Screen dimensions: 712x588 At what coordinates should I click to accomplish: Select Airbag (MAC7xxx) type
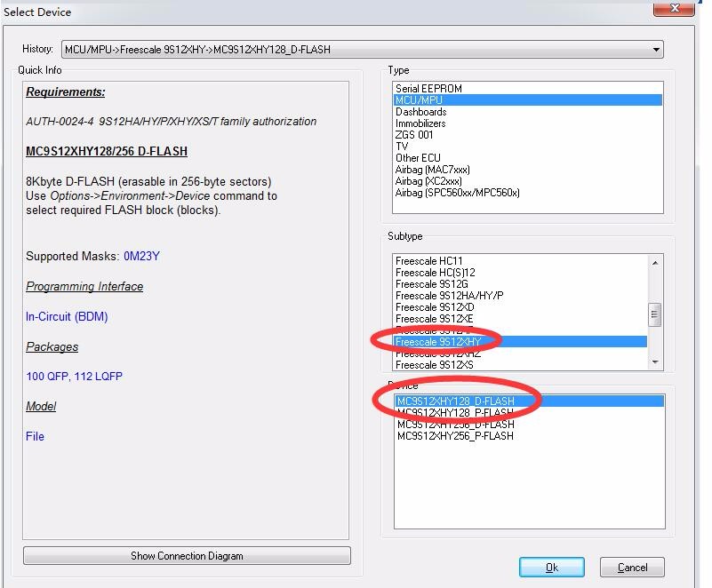[527, 170]
